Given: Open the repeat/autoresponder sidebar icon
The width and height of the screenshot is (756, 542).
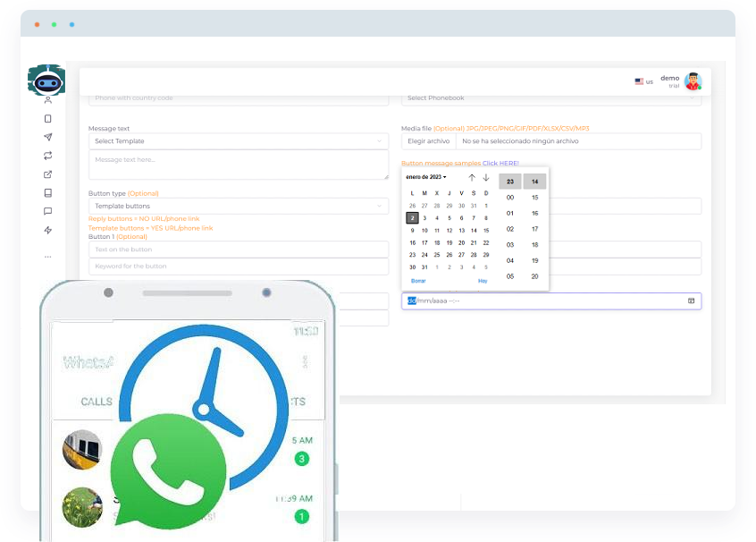Looking at the screenshot, I should pyautogui.click(x=47, y=156).
